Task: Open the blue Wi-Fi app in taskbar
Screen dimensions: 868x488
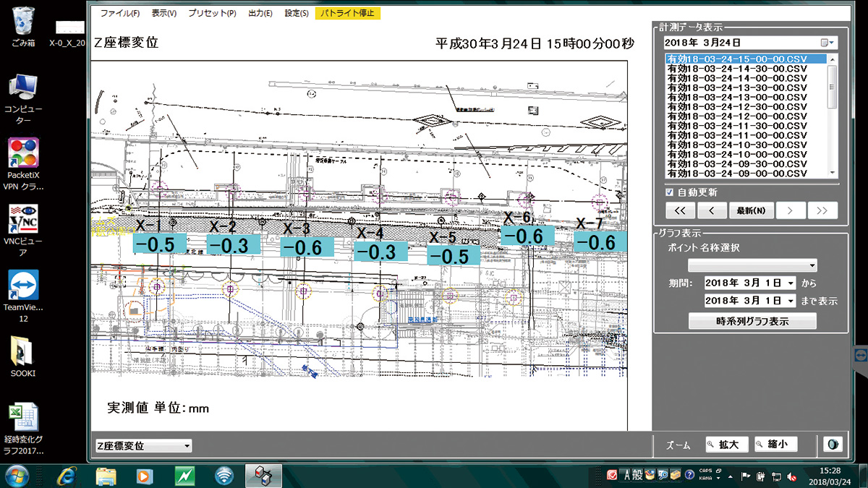Action: (224, 476)
